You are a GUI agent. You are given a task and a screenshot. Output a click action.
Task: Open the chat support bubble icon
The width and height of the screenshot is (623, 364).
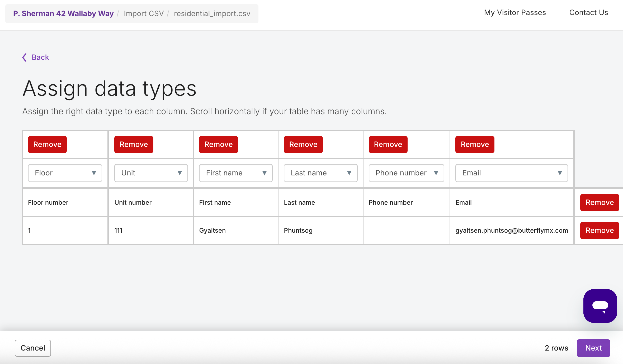coord(600,306)
